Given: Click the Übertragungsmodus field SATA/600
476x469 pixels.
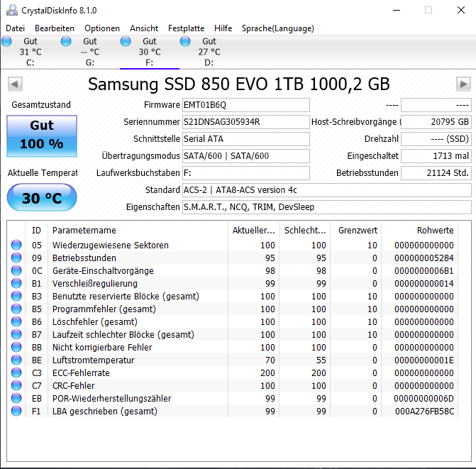Looking at the screenshot, I should pos(246,156).
